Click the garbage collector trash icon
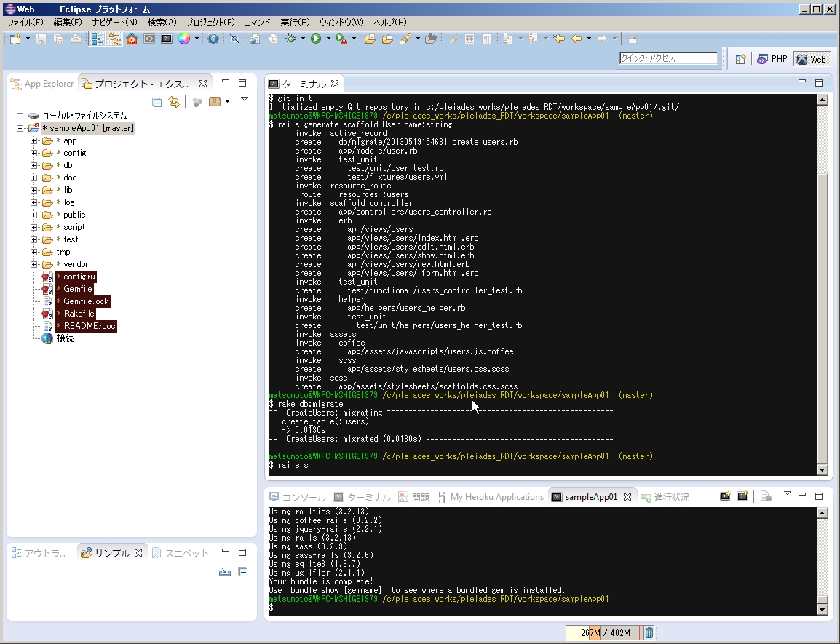The height and width of the screenshot is (644, 840). 649,633
